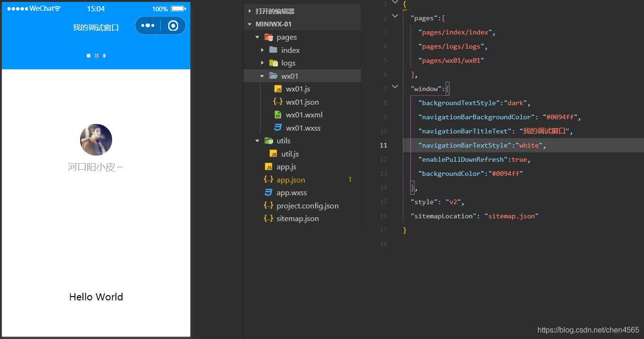Screen dimensions: 644x339
Task: Click the wx01.wxss CSS icon
Action: 278,128
